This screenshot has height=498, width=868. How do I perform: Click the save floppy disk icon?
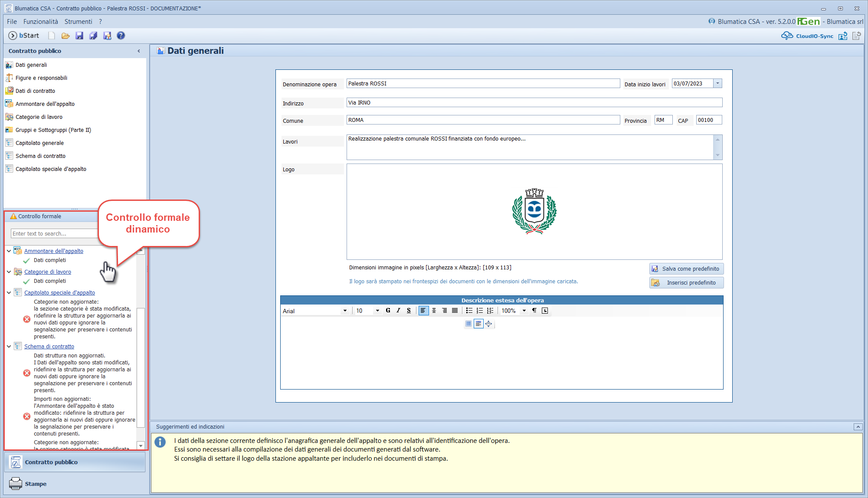tap(79, 36)
